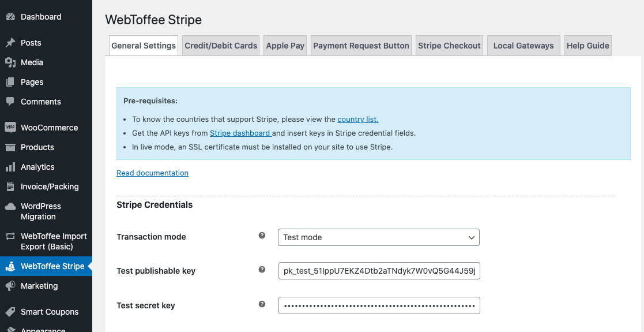Click help icon beside Test secret key
The image size is (644, 332).
(262, 304)
